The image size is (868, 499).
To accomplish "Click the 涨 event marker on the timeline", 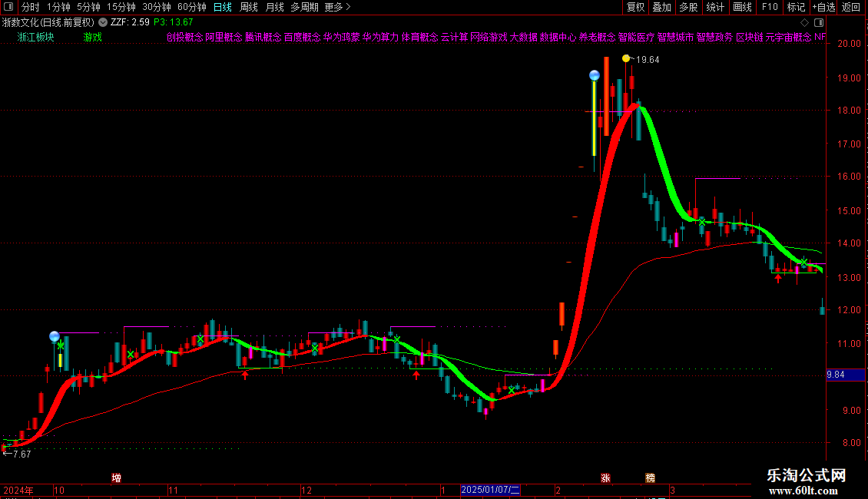I will click(x=605, y=478).
